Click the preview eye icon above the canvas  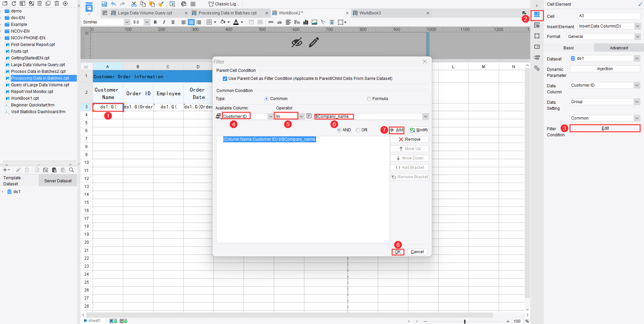pyautogui.click(x=297, y=42)
